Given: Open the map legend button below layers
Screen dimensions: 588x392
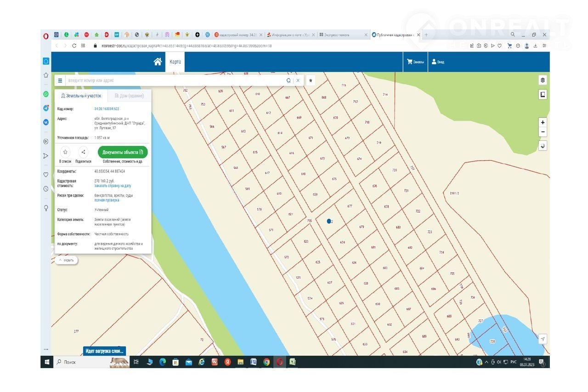Looking at the screenshot, I should click(543, 95).
